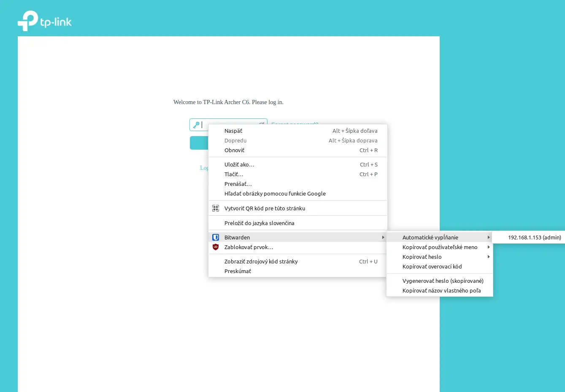The width and height of the screenshot is (565, 392).
Task: Choose Zablokovať prvok… entry
Action: [298, 247]
